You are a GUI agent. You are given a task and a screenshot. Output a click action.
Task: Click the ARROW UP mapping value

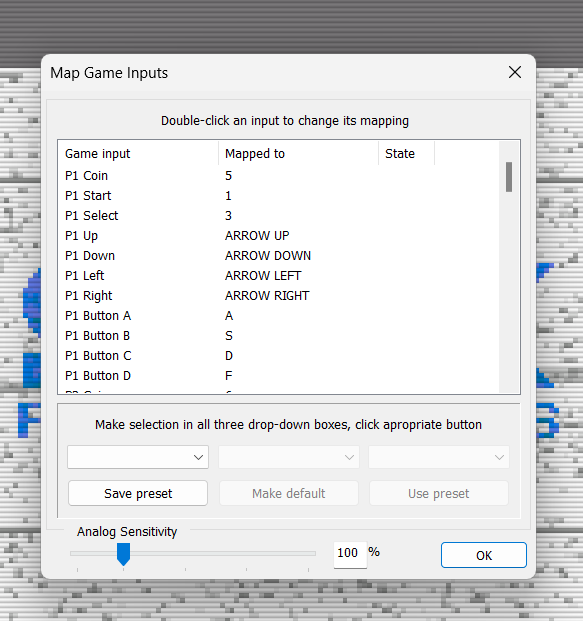[x=257, y=236]
